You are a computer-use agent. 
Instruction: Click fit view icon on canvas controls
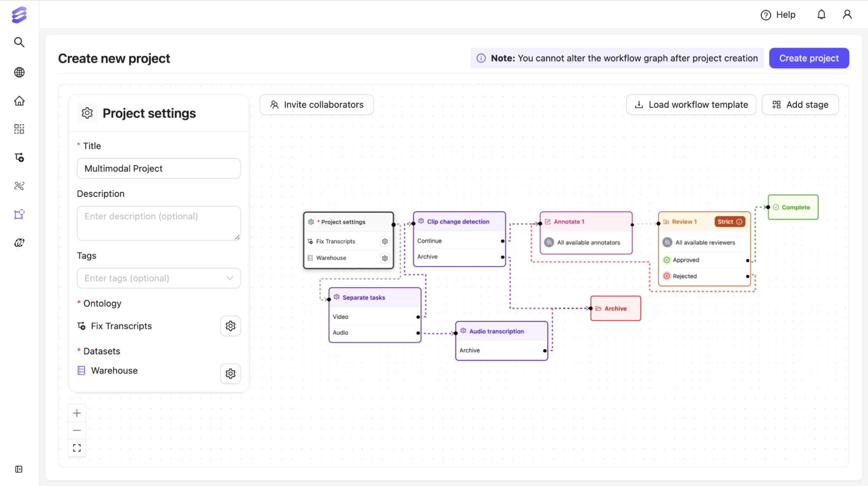(x=77, y=448)
